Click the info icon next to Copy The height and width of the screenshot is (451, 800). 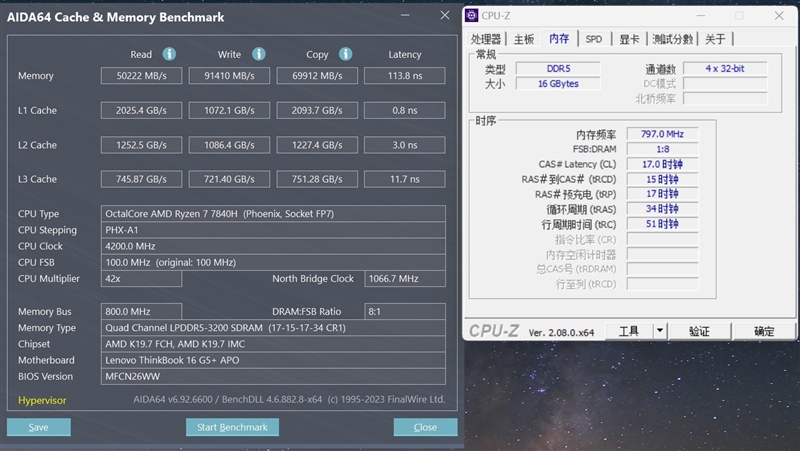(345, 54)
